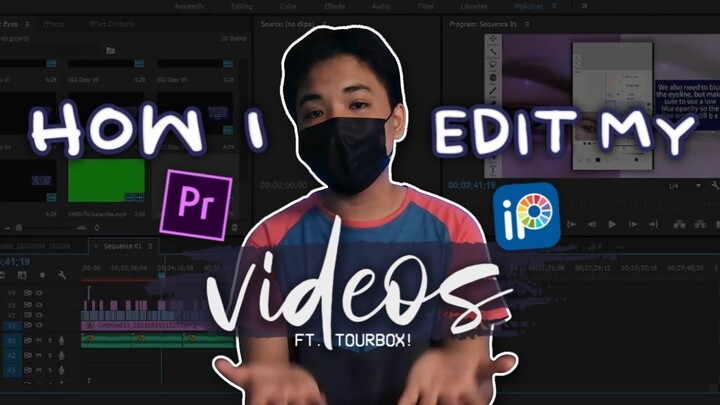Toggle sync lock on track A2
720x405 pixels.
coord(28,355)
